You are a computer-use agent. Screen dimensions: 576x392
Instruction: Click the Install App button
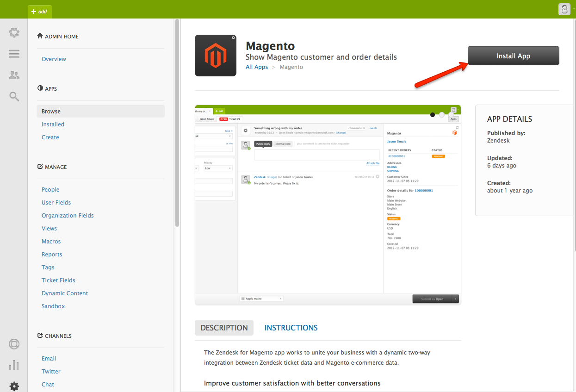click(514, 56)
